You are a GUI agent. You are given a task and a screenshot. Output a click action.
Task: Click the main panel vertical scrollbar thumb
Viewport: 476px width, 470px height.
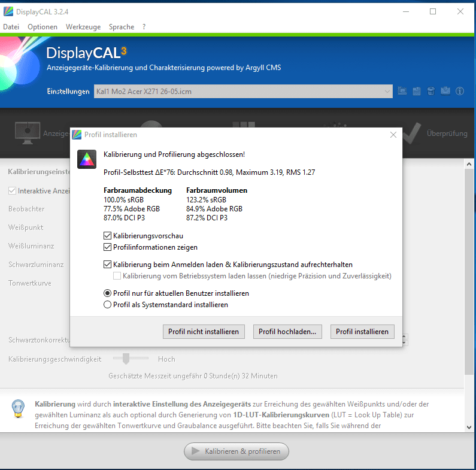point(469,272)
